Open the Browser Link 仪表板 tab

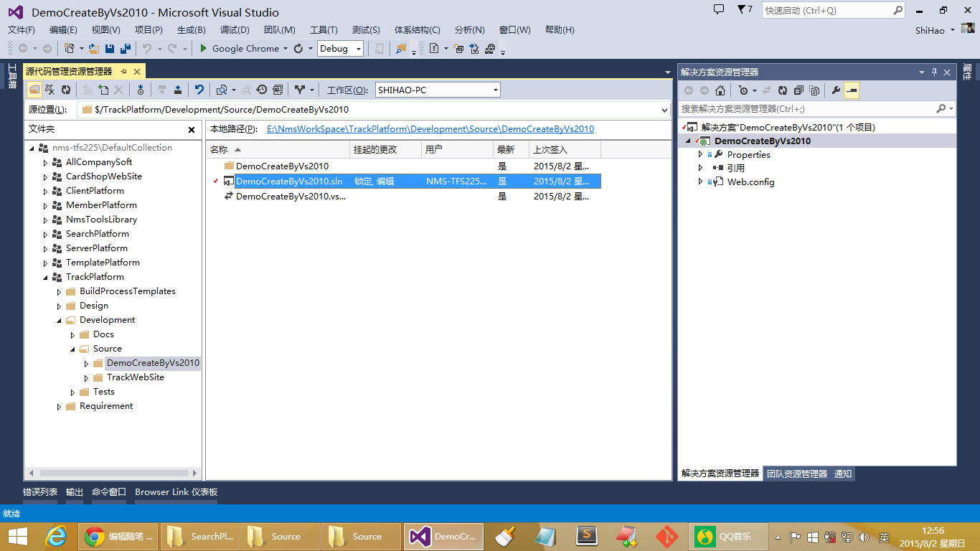(x=176, y=492)
